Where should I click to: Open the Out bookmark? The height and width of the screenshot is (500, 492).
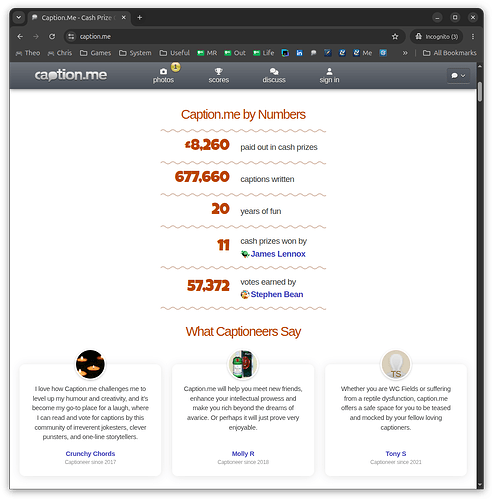point(235,53)
